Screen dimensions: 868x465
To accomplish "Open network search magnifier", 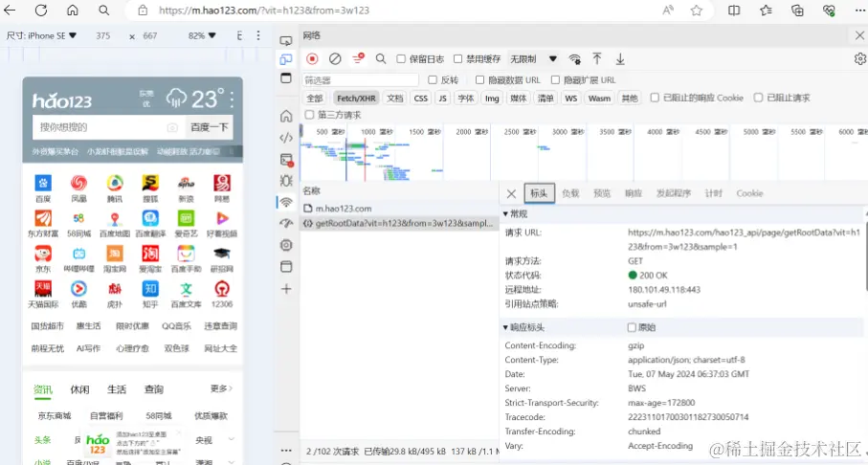I will coord(381,58).
